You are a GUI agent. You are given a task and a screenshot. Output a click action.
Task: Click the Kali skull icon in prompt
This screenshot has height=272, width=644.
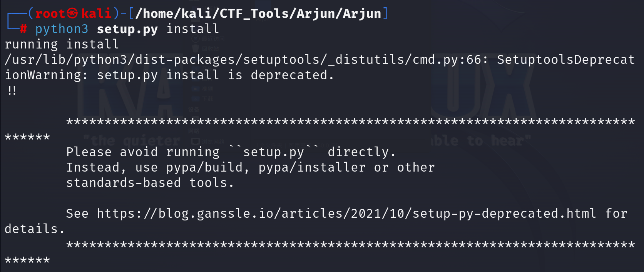72,13
